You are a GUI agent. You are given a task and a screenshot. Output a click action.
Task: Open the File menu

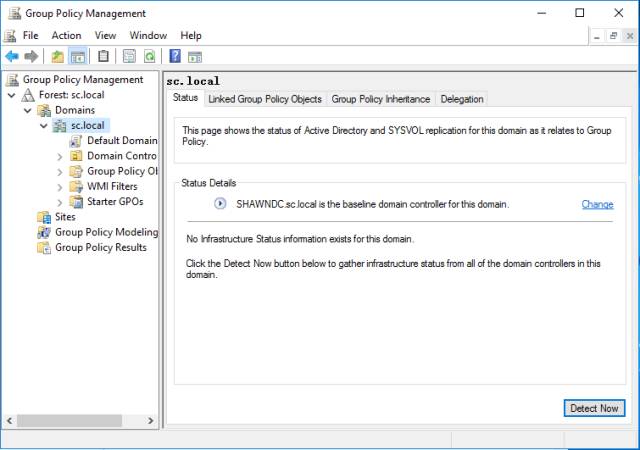click(31, 36)
